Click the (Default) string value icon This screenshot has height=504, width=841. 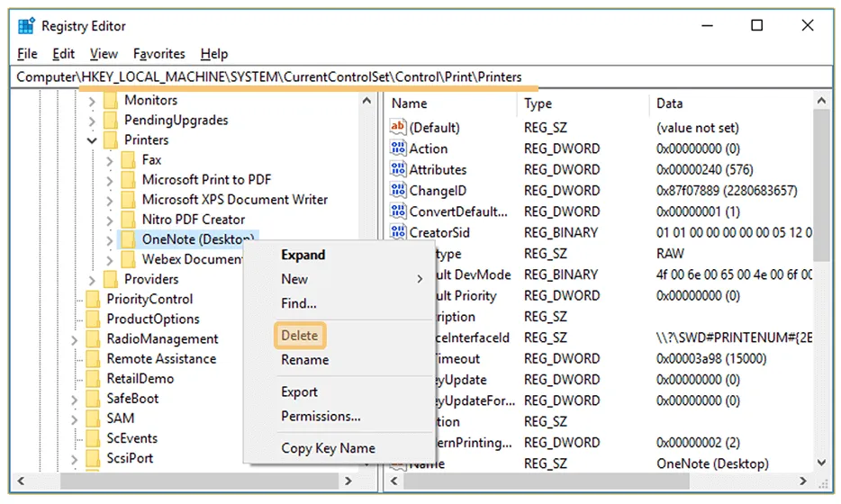coord(397,127)
